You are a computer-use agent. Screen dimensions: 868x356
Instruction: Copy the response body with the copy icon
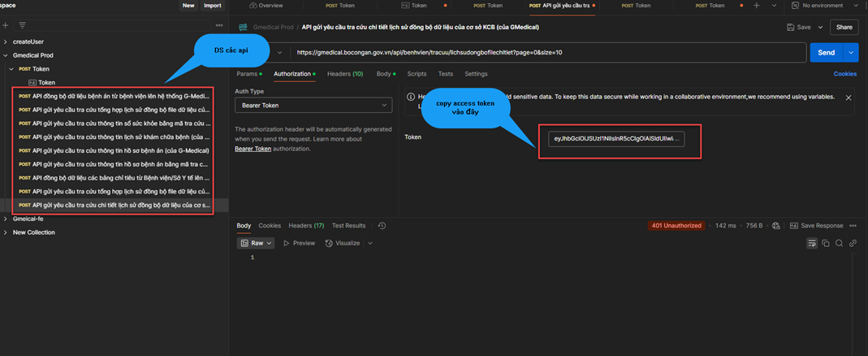pyautogui.click(x=826, y=243)
